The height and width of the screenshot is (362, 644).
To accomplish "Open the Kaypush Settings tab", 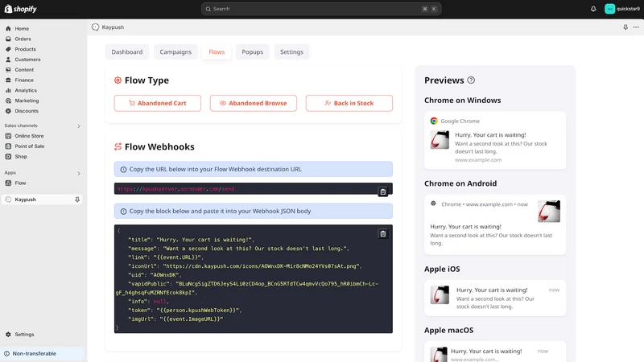I will tap(291, 51).
